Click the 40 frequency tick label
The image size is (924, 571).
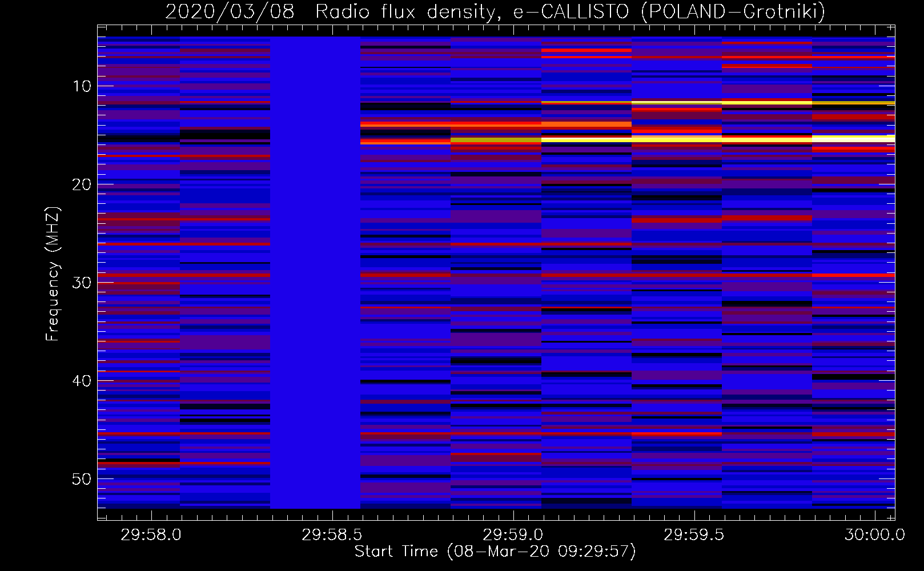pos(82,381)
